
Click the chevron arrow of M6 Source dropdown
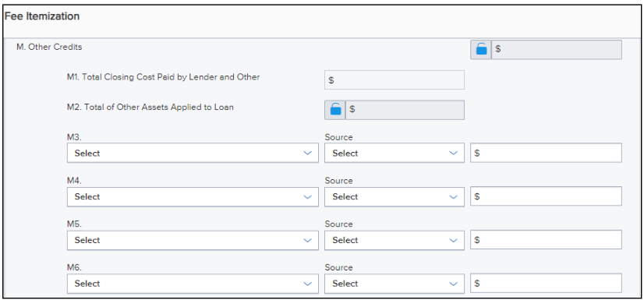[x=454, y=284]
